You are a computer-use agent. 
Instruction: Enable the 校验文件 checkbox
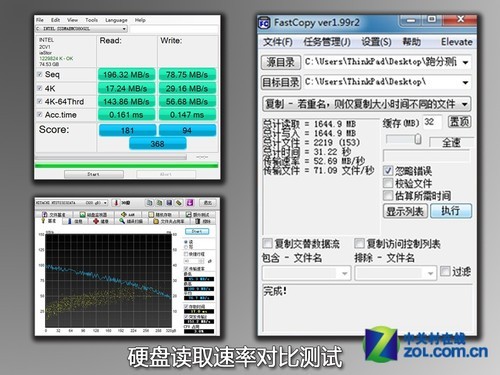[388, 183]
